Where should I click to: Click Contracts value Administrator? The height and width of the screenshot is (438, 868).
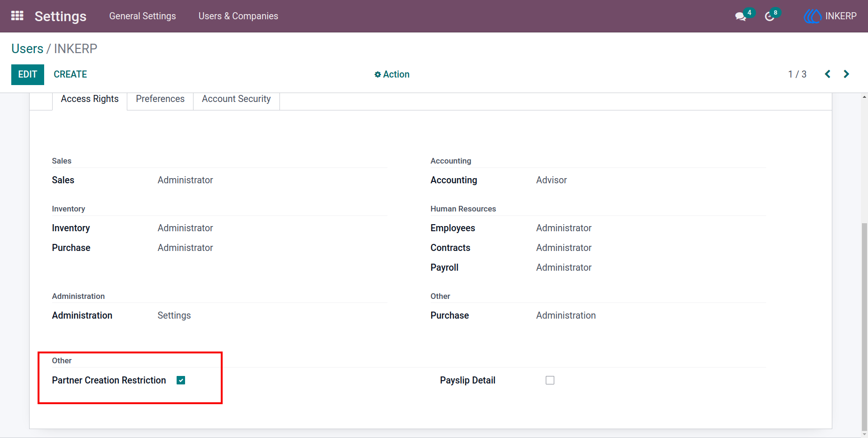564,248
